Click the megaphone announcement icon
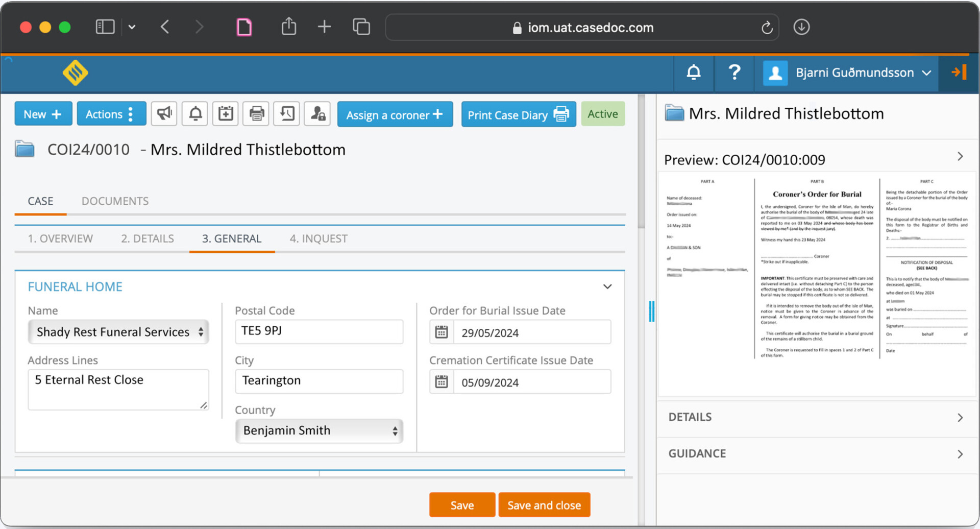This screenshot has width=980, height=529. click(164, 114)
